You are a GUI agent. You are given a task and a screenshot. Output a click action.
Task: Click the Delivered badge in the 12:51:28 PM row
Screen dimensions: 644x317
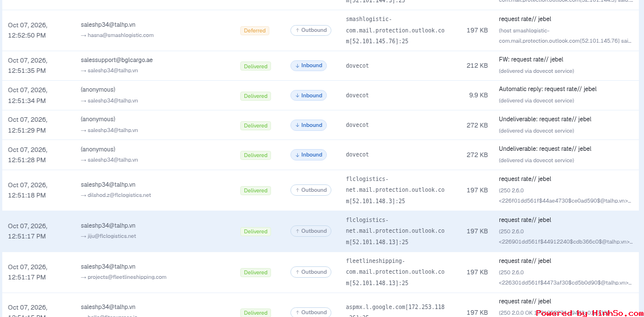pyautogui.click(x=256, y=155)
